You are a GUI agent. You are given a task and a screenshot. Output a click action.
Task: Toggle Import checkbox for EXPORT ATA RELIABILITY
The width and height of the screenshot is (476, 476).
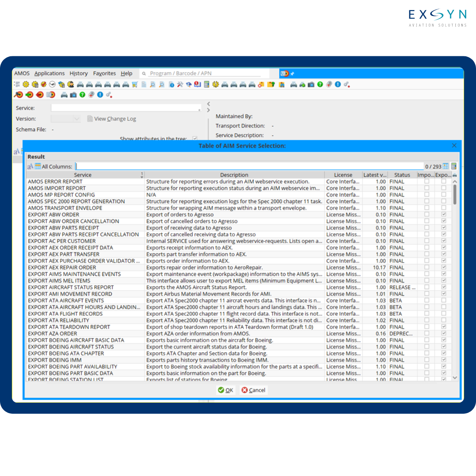[427, 320]
